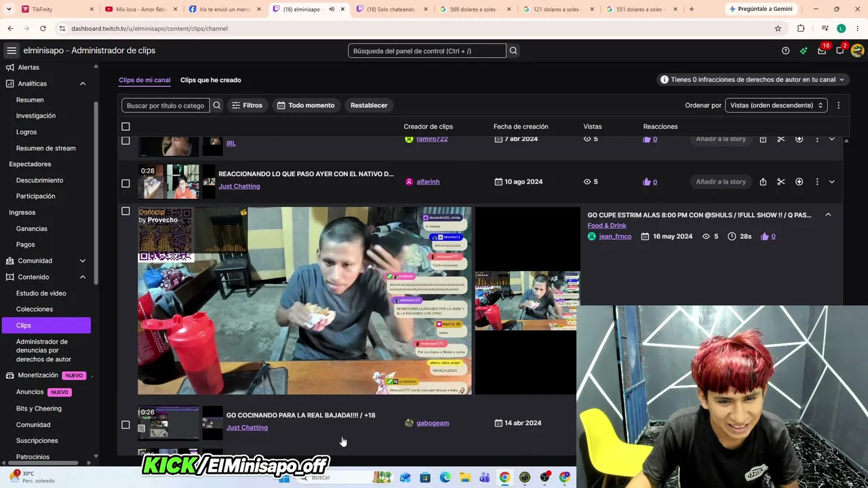Click the clip title search field
Screen dimensions: 868x488
coord(166,105)
